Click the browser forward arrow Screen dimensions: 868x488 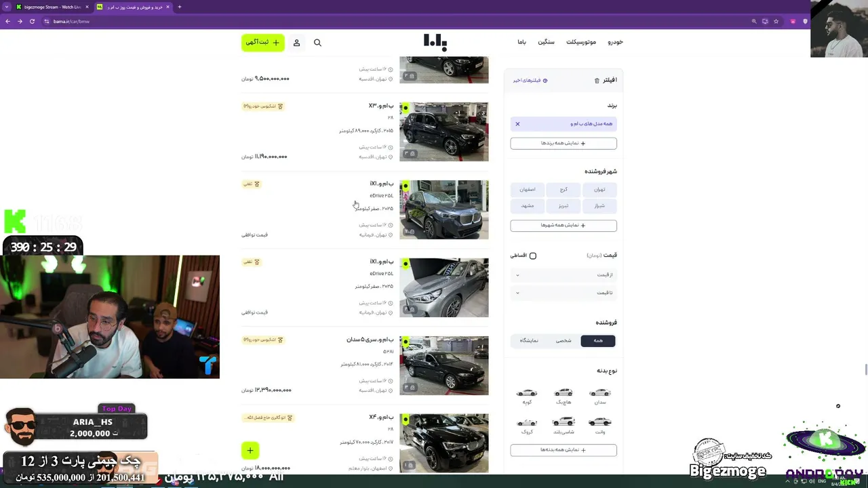click(20, 21)
